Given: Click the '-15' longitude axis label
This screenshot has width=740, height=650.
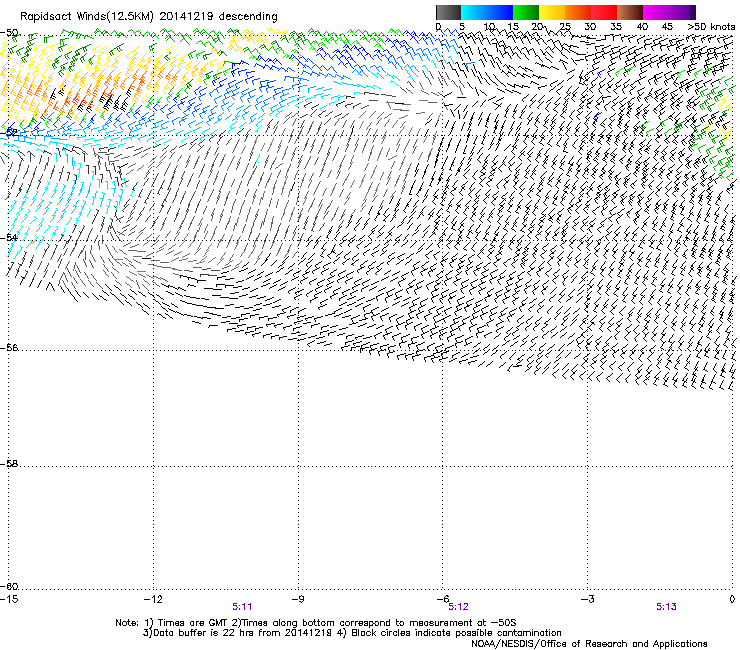Looking at the screenshot, I should [x=9, y=599].
